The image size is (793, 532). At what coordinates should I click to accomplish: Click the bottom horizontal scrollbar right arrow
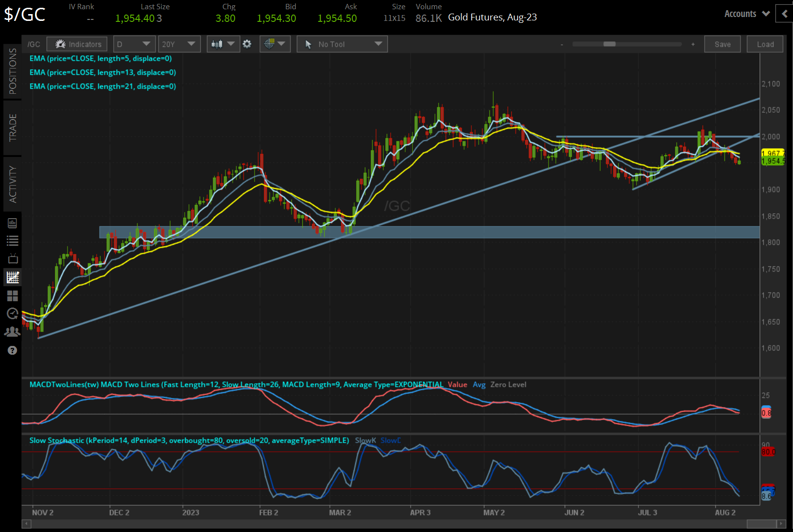click(781, 524)
